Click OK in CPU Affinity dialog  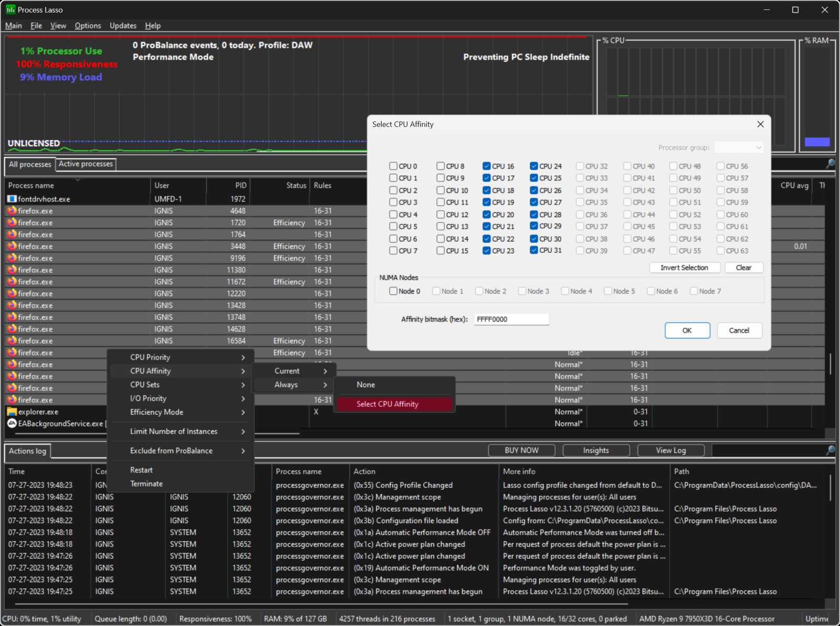click(687, 331)
